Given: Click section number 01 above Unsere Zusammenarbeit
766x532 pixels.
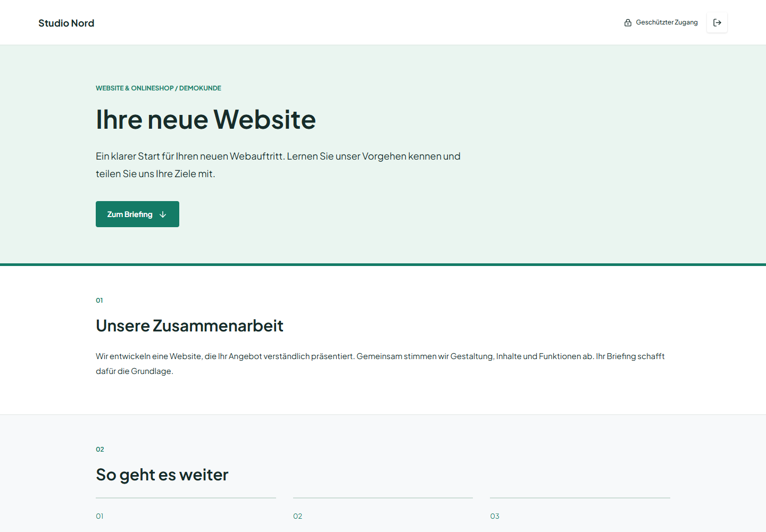Looking at the screenshot, I should [99, 301].
